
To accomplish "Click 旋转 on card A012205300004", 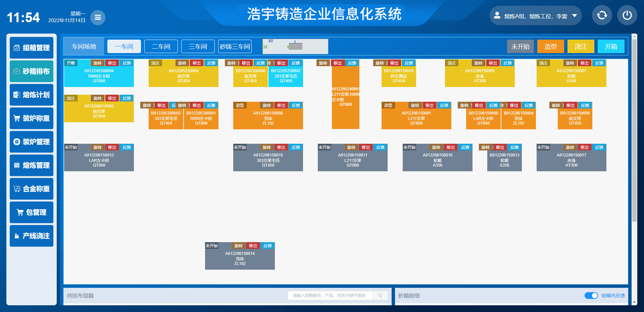I will click(98, 63).
